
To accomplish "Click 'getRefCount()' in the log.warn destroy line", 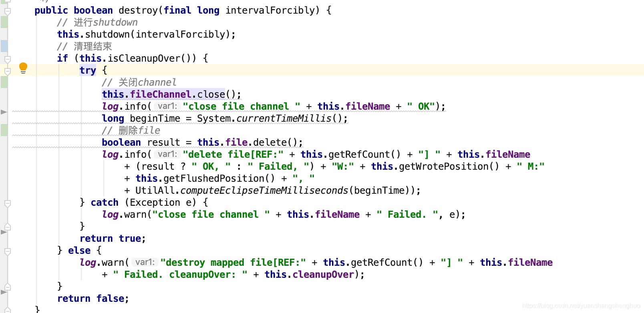I will tap(387, 263).
